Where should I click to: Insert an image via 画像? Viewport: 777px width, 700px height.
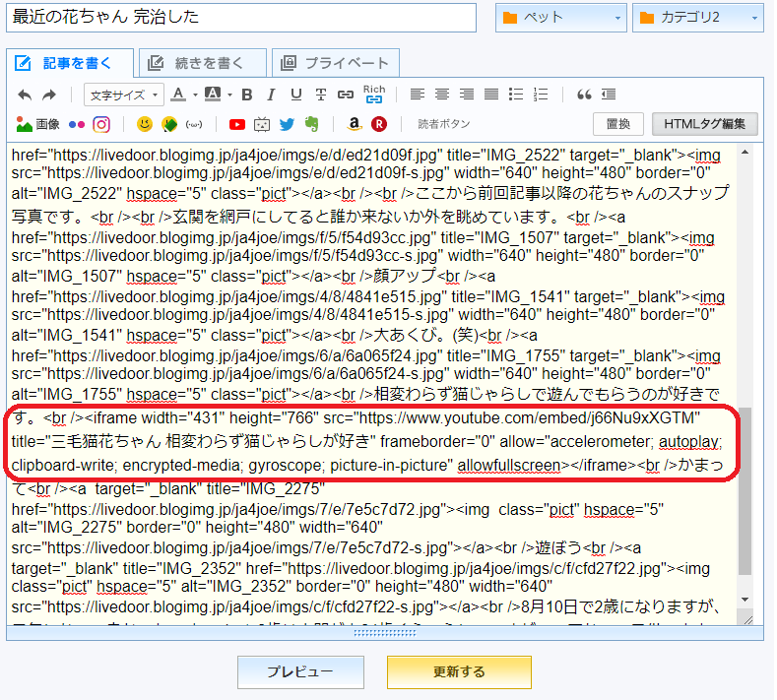(x=37, y=124)
